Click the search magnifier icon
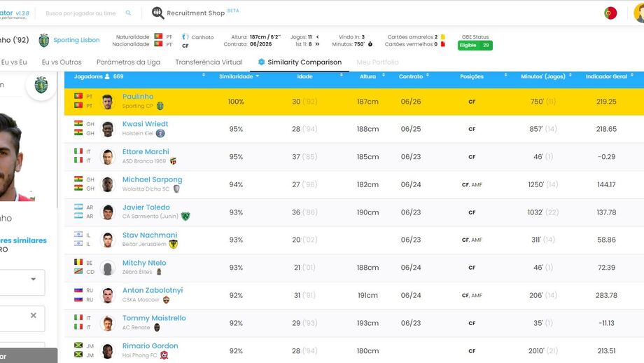The height and width of the screenshot is (363, 644). click(128, 13)
